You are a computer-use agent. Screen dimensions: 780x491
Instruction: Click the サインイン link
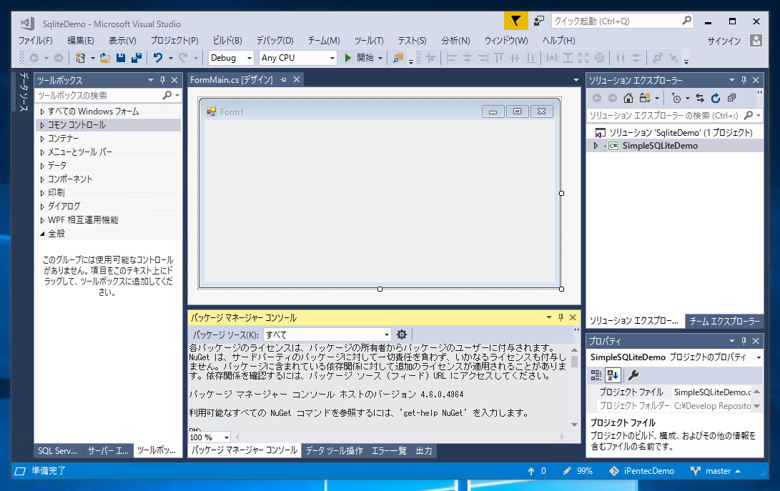pos(724,41)
